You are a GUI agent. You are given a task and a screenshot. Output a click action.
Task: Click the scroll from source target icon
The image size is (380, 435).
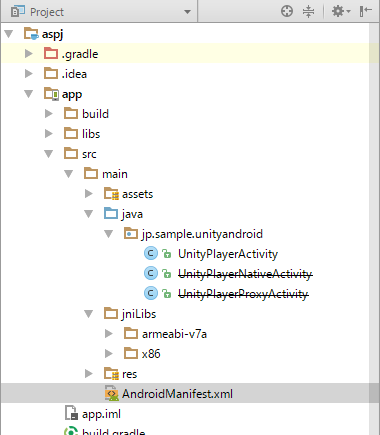click(287, 11)
